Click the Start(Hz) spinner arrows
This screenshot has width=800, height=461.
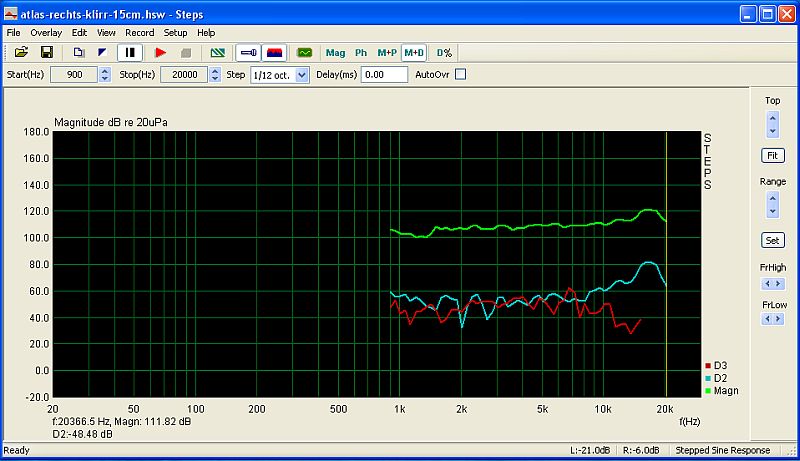point(105,75)
